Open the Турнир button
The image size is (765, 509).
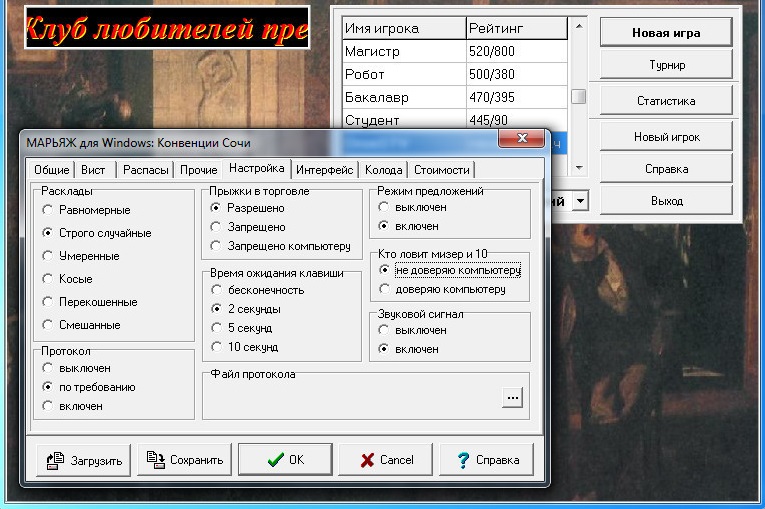click(x=665, y=65)
